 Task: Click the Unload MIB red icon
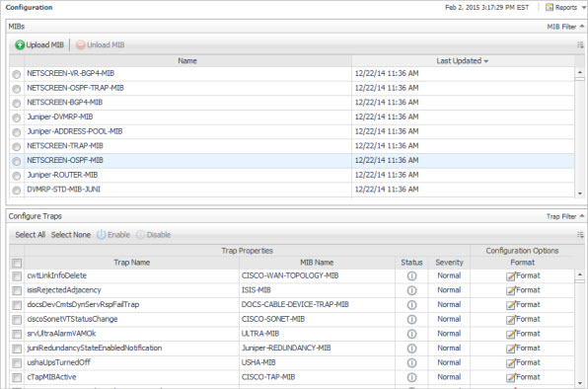click(x=81, y=45)
